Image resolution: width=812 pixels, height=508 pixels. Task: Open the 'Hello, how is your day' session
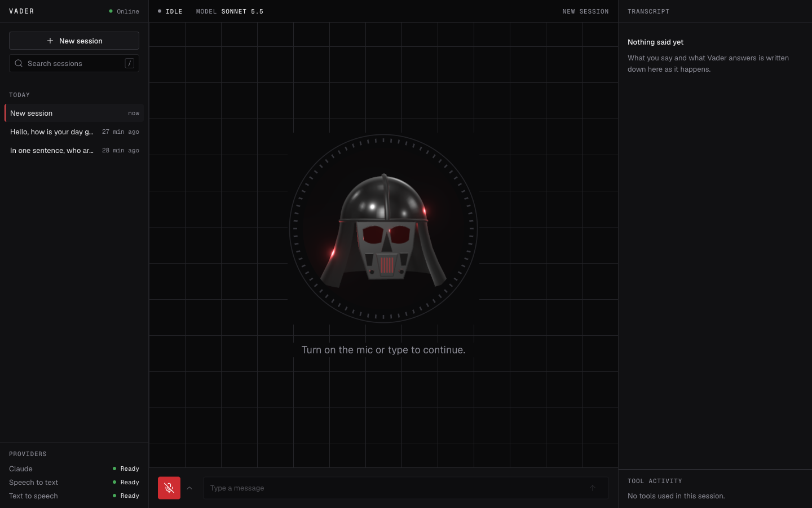pos(74,132)
